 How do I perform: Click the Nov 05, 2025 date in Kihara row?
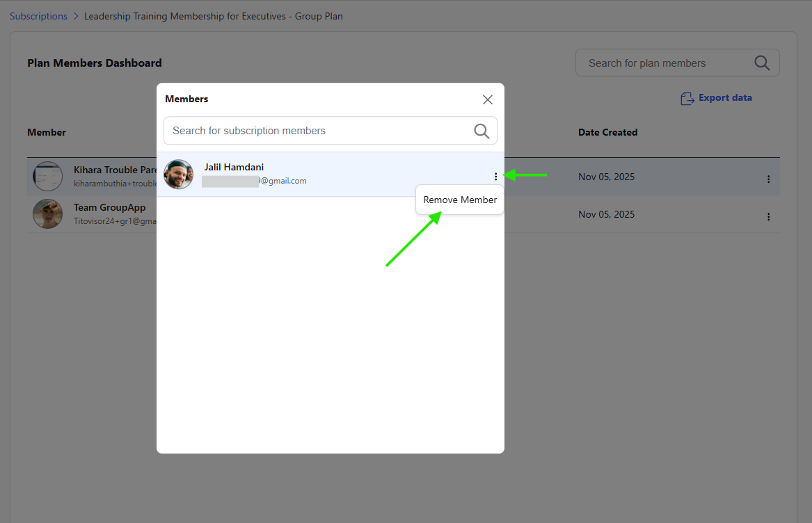(x=607, y=177)
